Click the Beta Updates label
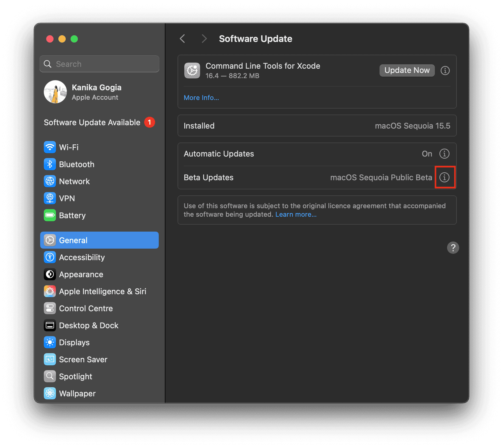503x448 pixels. click(x=209, y=177)
